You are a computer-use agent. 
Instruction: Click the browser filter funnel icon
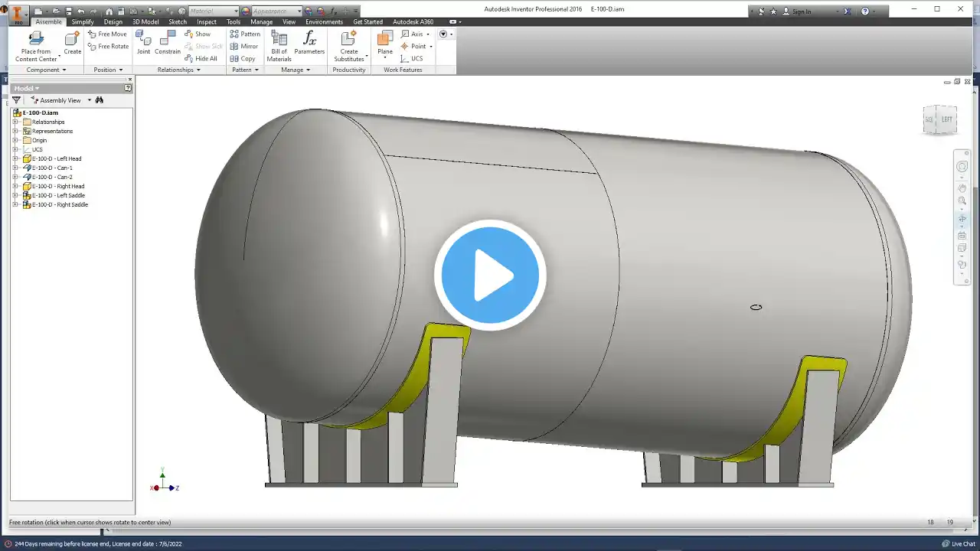(17, 100)
